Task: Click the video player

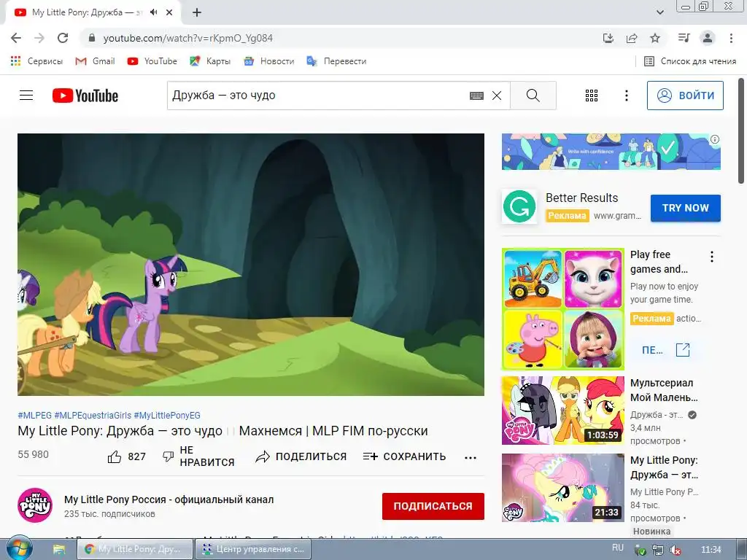Action: (251, 264)
